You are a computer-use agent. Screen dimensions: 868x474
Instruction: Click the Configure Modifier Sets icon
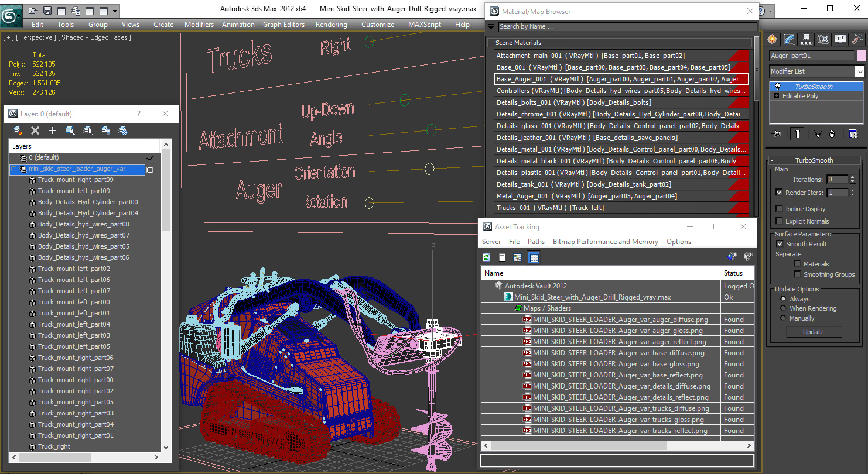pyautogui.click(x=853, y=134)
